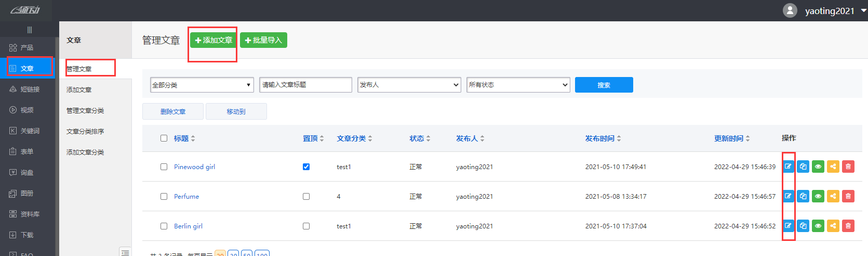Delete the Pinewood girl article
Image resolution: width=868 pixels, height=256 pixels.
click(848, 167)
